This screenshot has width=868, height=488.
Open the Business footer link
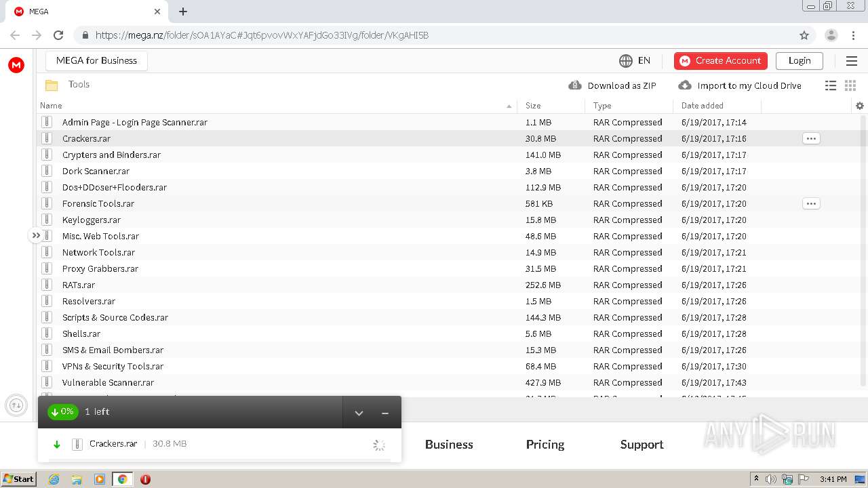(x=449, y=445)
